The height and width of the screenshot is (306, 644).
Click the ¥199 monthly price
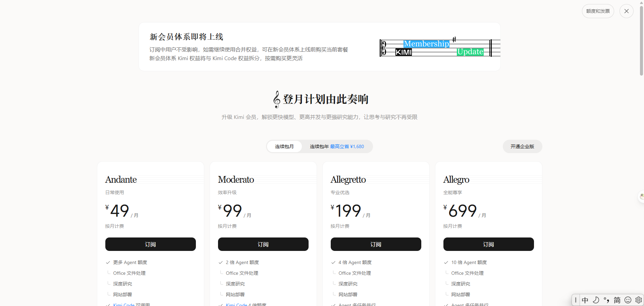(x=351, y=211)
